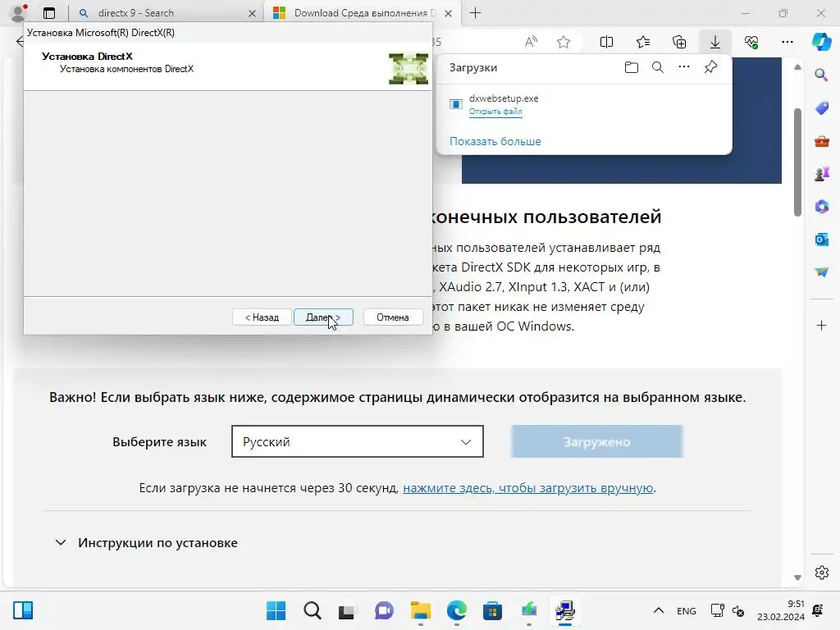
Task: Click the back arrow in Edge
Action: click(20, 42)
